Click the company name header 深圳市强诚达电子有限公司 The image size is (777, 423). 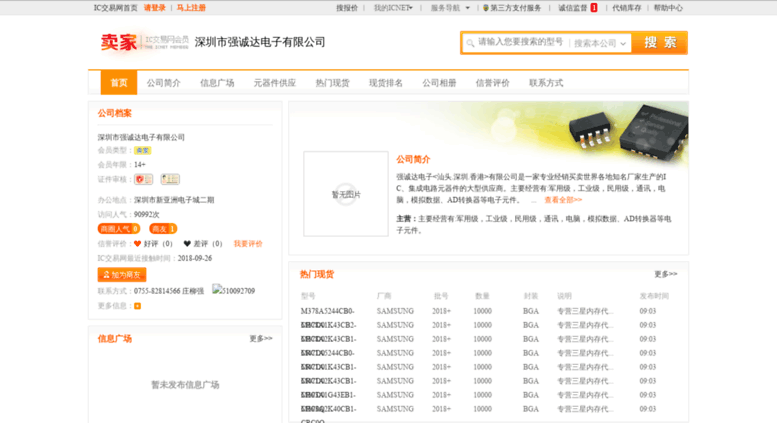[260, 42]
